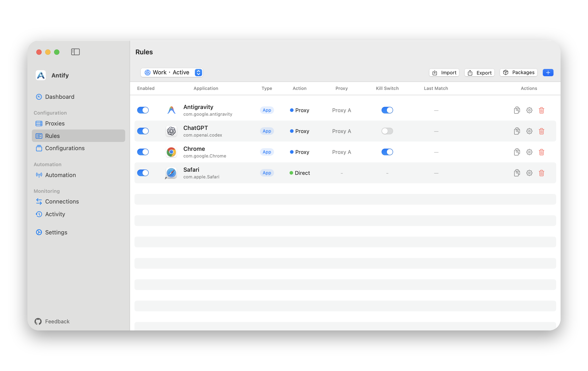The width and height of the screenshot is (588, 371).
Task: Open Packages
Action: 518,73
